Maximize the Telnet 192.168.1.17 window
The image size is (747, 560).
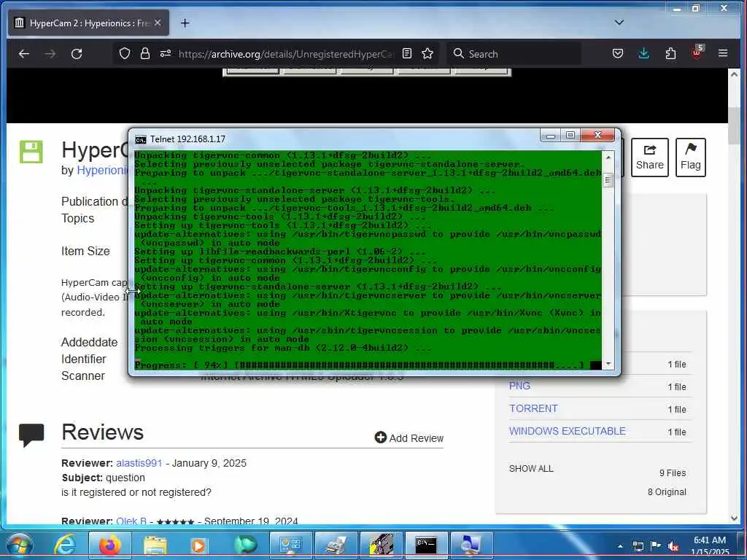point(570,136)
